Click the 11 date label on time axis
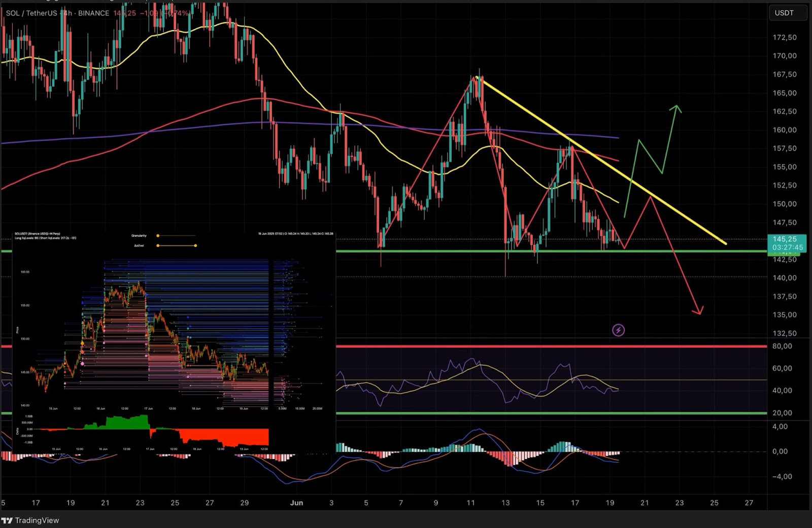 471,503
